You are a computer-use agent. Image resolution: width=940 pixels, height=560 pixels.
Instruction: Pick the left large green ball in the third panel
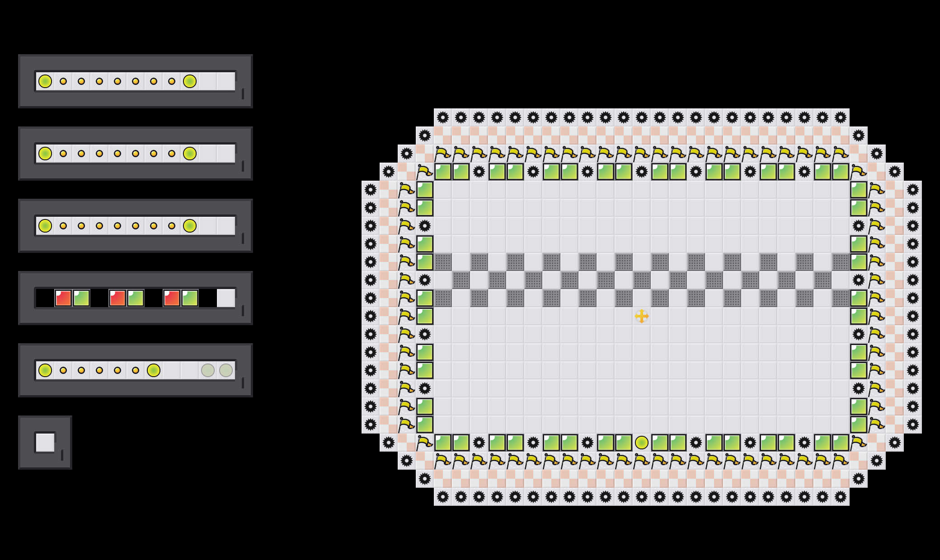click(45, 226)
